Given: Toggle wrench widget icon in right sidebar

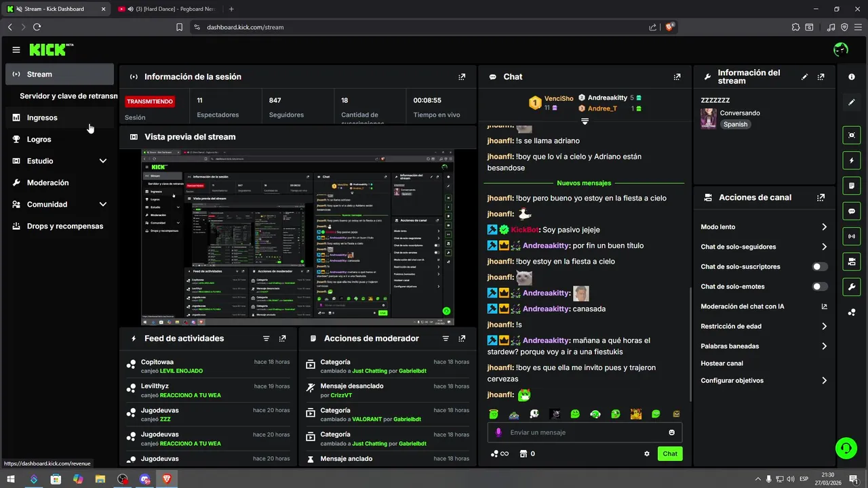Looking at the screenshot, I should (x=852, y=287).
